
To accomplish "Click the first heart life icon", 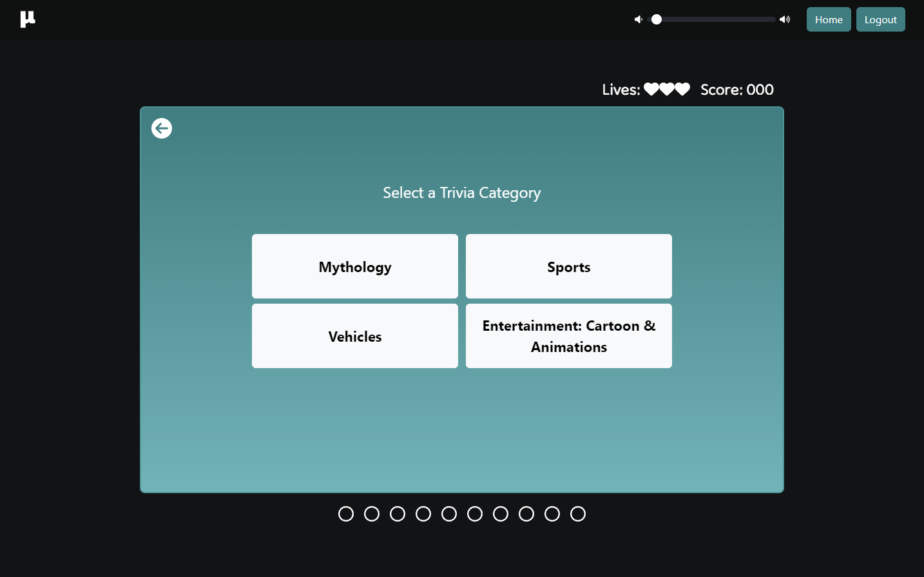I will (651, 89).
